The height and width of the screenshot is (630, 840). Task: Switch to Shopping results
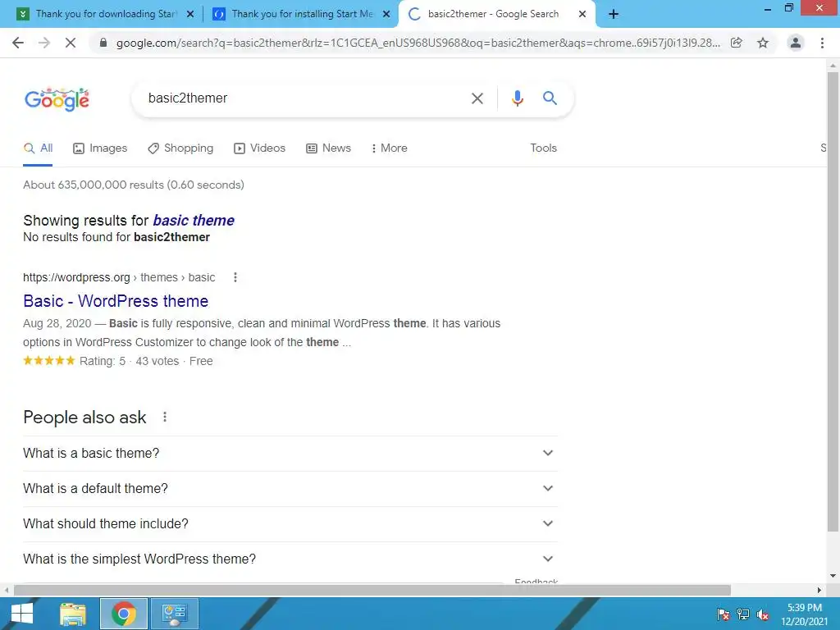click(180, 148)
